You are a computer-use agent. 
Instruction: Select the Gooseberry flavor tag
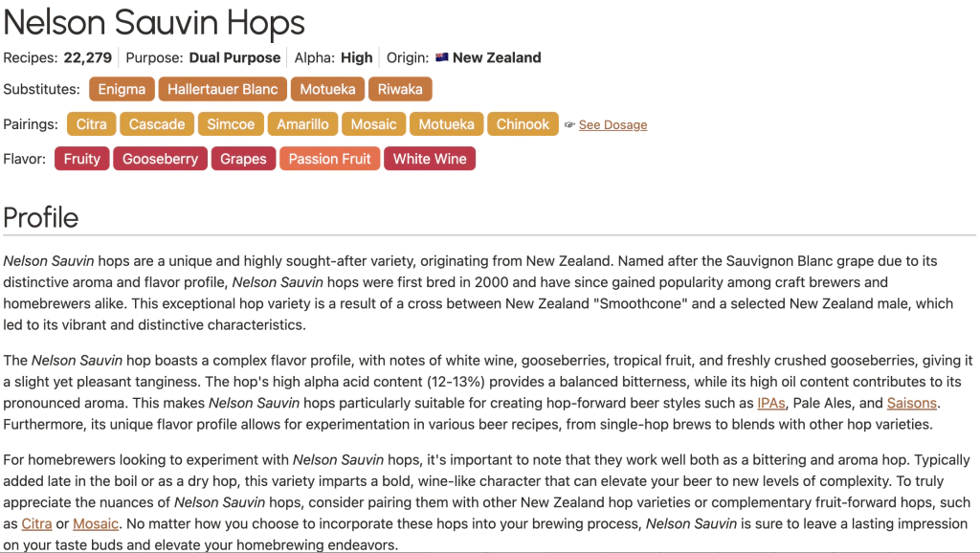(160, 159)
